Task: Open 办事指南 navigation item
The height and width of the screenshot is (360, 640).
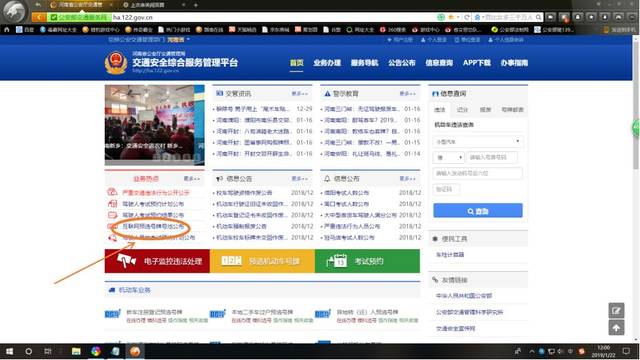Action: (x=514, y=63)
